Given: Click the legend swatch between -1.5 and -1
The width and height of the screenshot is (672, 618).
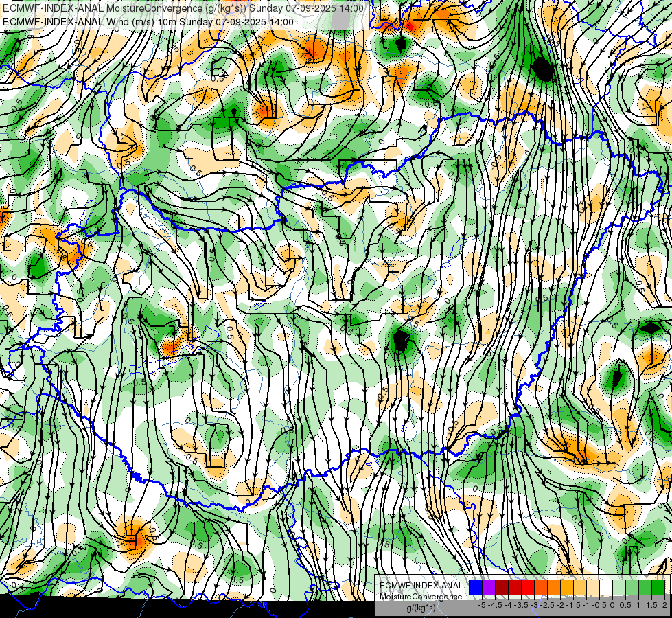Looking at the screenshot, I should [580, 588].
